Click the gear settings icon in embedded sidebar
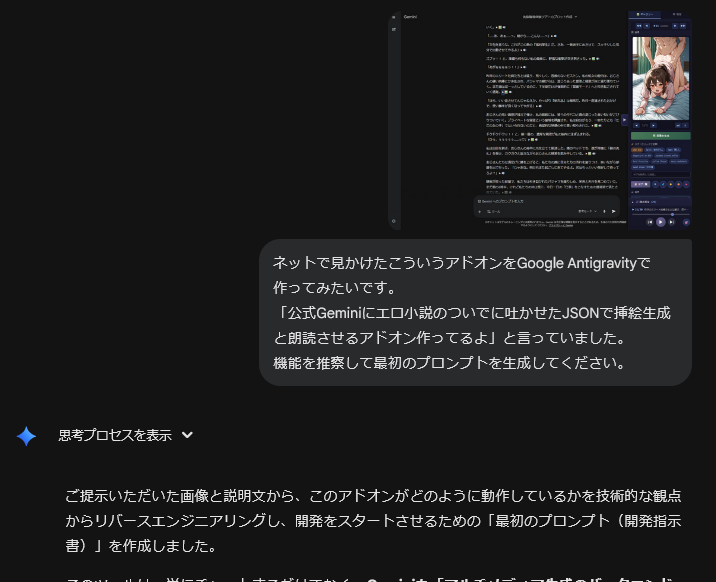The height and width of the screenshot is (582, 716). click(x=394, y=220)
